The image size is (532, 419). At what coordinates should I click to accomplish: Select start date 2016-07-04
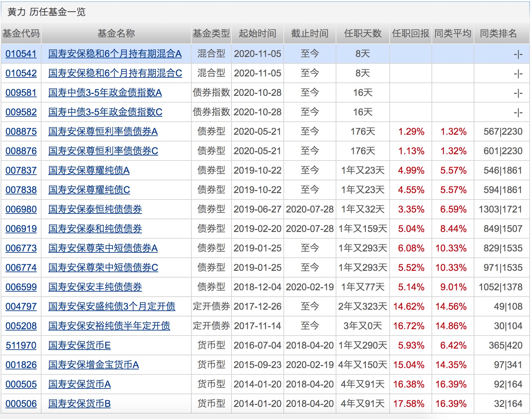257,345
